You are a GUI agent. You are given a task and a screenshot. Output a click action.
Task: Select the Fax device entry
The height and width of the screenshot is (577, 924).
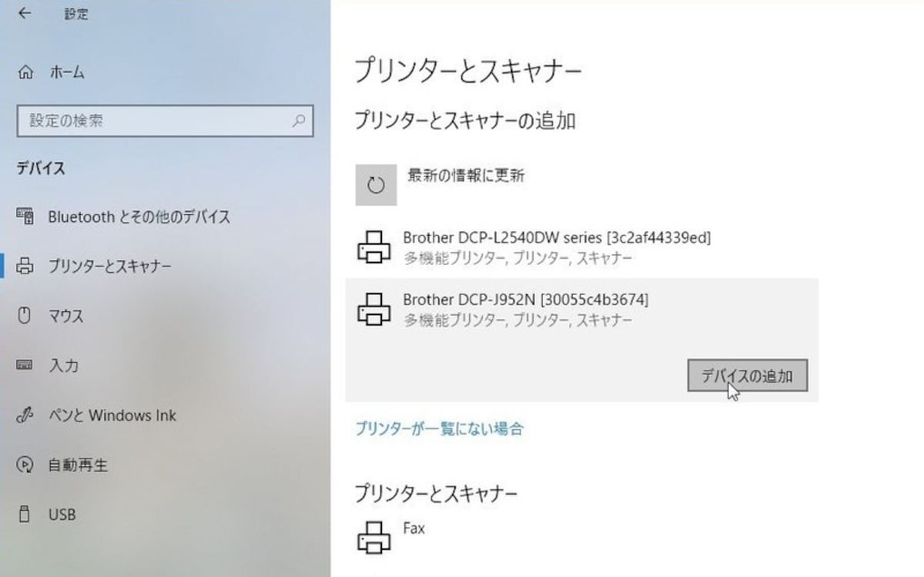413,528
